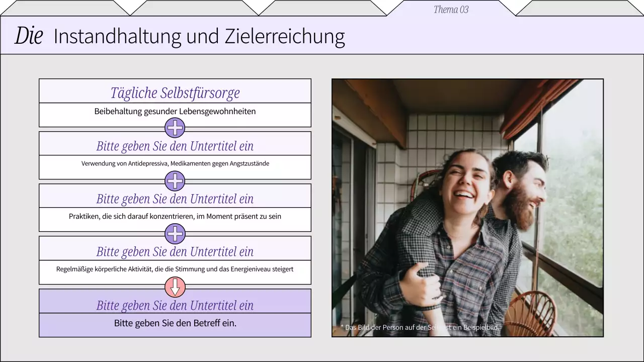Image resolution: width=644 pixels, height=362 pixels.
Task: Select the "Praktiken, die sich darauf konzentrieren" text
Action: tap(175, 216)
